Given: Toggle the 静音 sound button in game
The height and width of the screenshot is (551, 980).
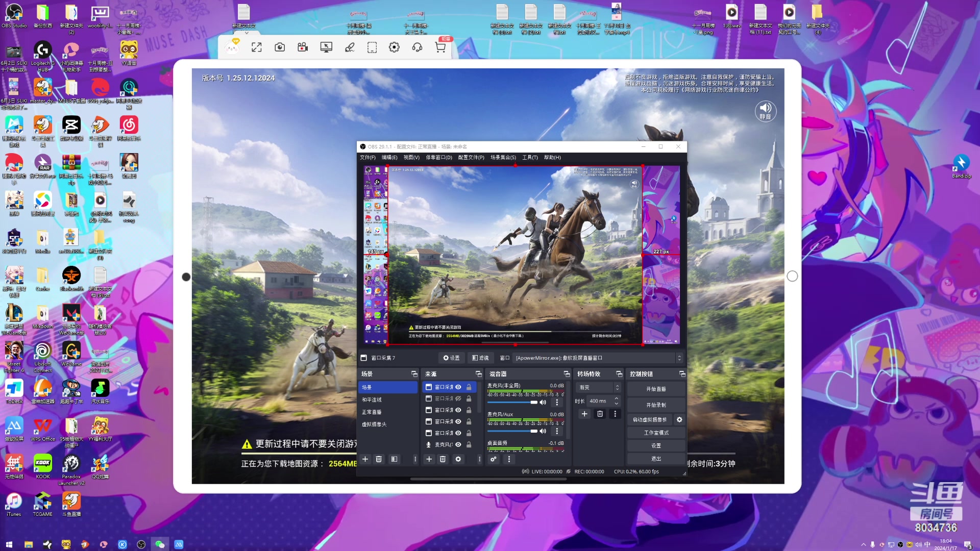Looking at the screenshot, I should (766, 111).
